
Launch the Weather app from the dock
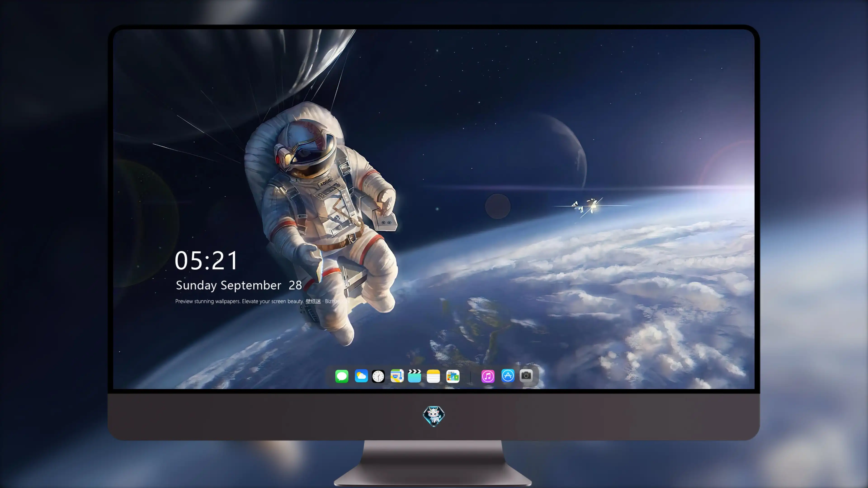click(361, 376)
